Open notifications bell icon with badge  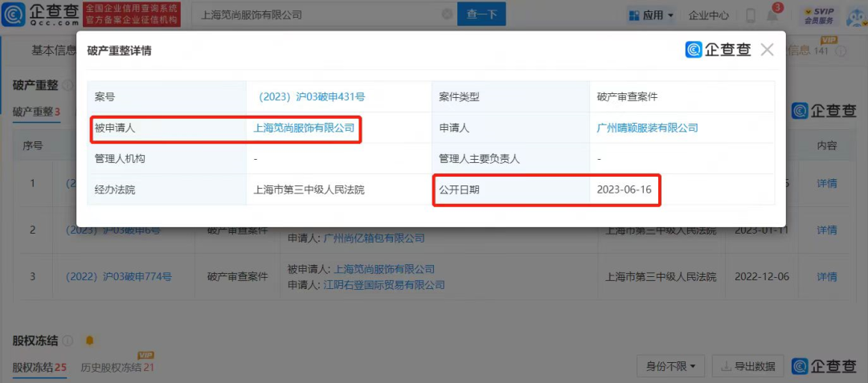point(772,15)
